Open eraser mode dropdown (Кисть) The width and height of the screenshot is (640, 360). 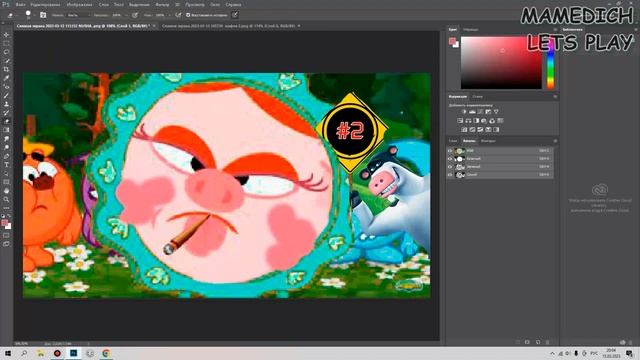coord(78,15)
